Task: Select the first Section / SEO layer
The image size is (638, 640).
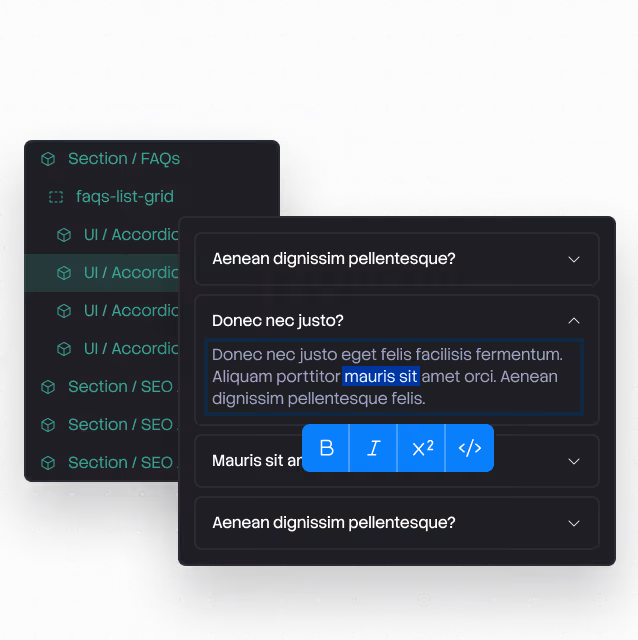Action: point(102,387)
